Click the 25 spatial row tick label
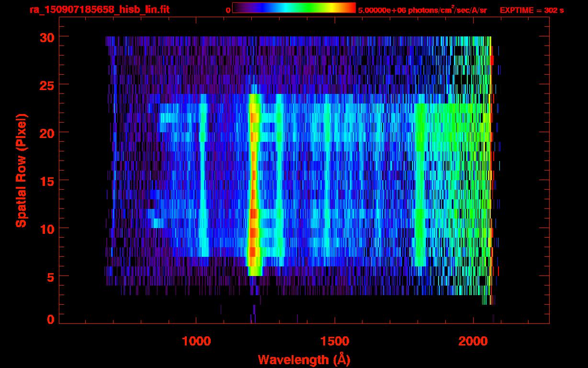This screenshot has width=588, height=368. click(x=46, y=85)
